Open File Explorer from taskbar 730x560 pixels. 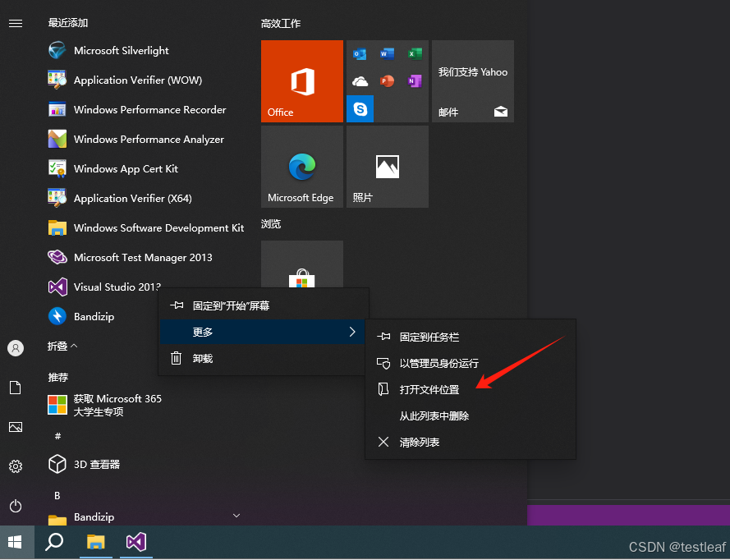pos(95,542)
